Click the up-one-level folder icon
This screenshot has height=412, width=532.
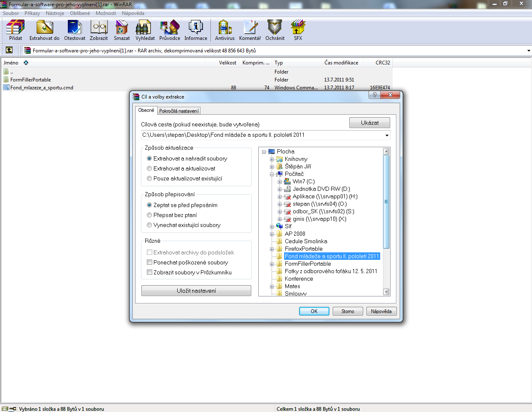9,50
